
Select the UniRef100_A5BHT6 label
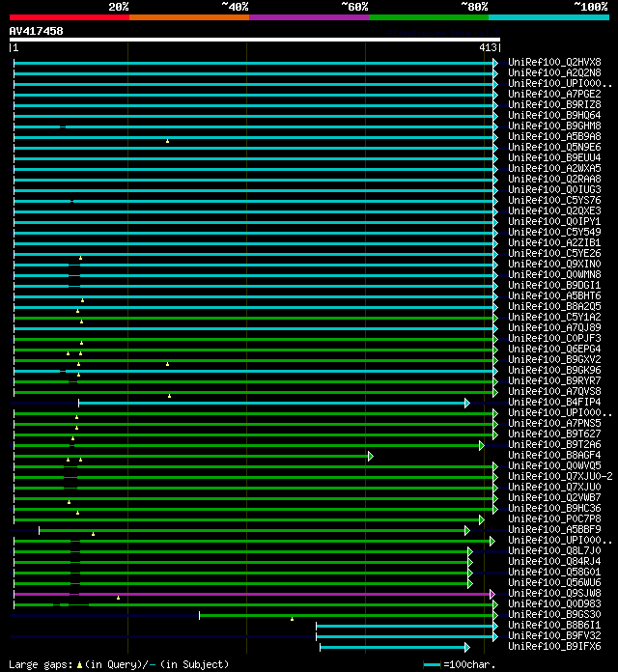click(x=554, y=295)
